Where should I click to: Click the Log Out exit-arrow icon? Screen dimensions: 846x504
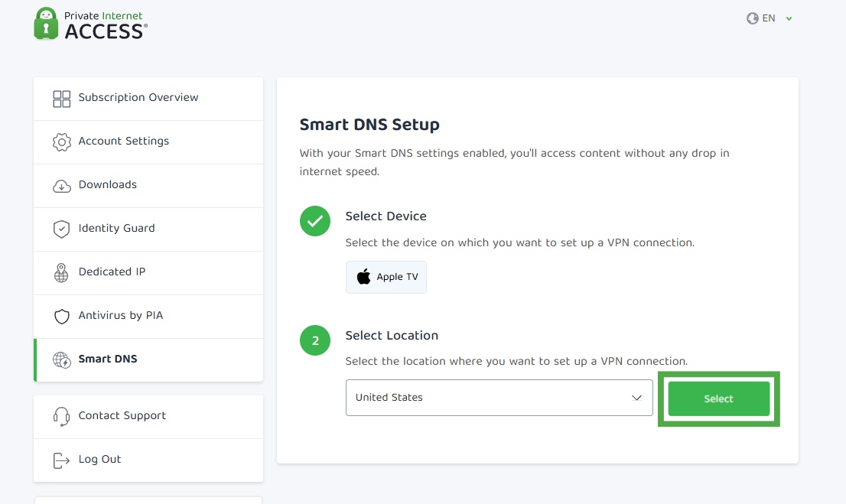coord(61,460)
